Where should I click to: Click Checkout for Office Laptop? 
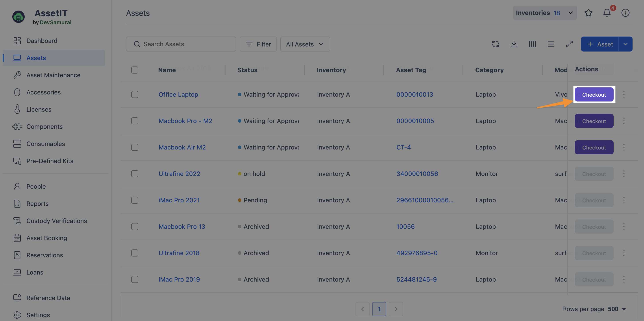pos(594,94)
